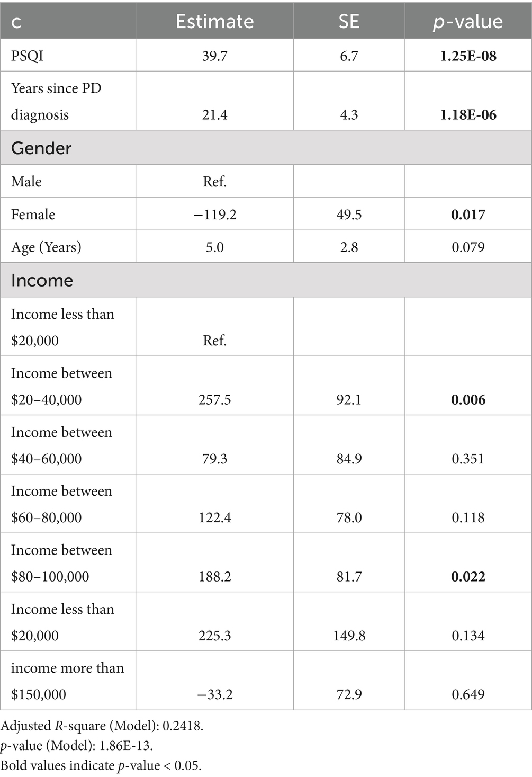Select the Income between $20–40,000 label

pyautogui.click(x=61, y=386)
